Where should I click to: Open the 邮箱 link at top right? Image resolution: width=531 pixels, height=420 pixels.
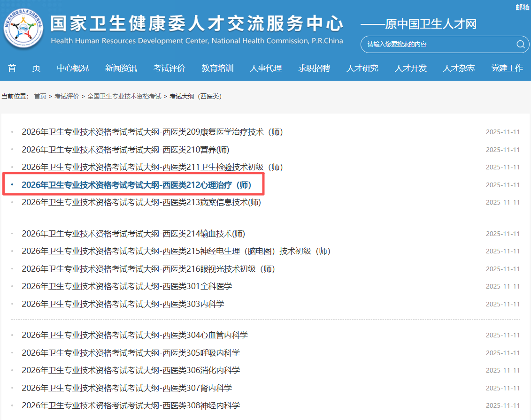click(x=522, y=7)
